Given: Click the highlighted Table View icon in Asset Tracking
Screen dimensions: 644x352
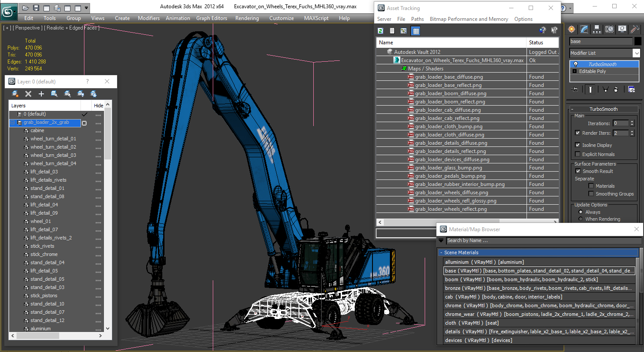Looking at the screenshot, I should [416, 31].
